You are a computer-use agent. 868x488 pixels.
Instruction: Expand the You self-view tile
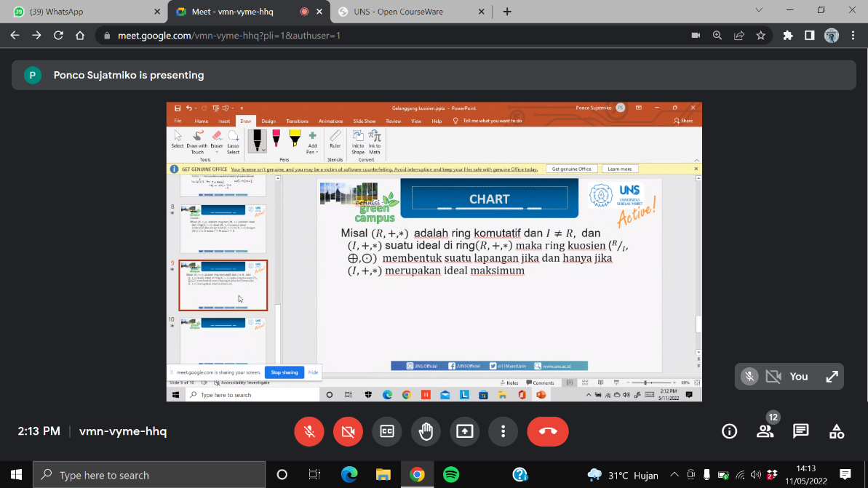point(832,376)
